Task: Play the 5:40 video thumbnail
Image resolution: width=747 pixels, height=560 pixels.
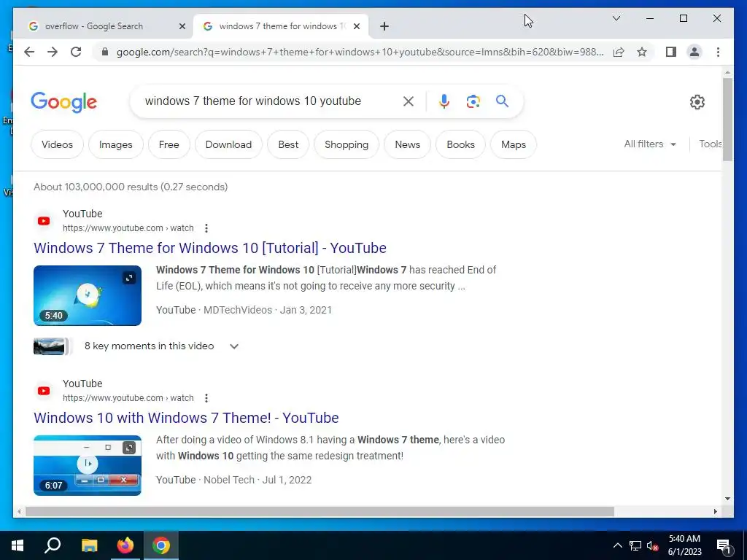Action: pyautogui.click(x=88, y=296)
